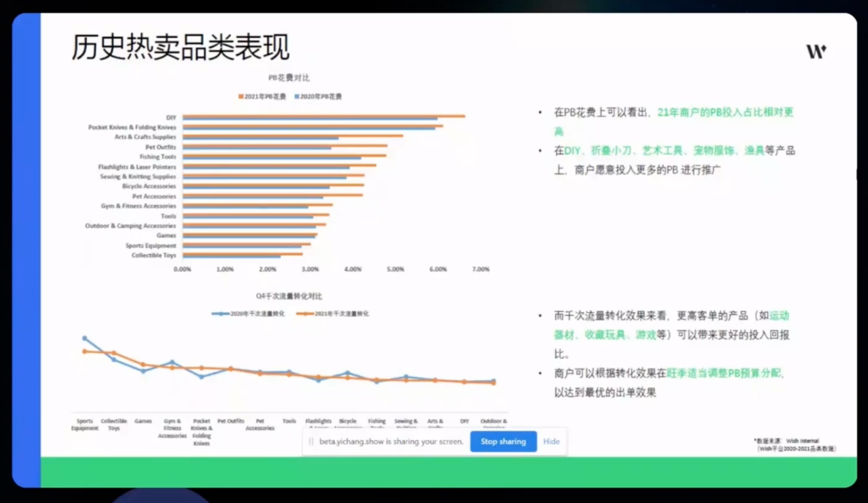
Task: Click the Pet Outfits bar chart label
Action: pyautogui.click(x=161, y=147)
